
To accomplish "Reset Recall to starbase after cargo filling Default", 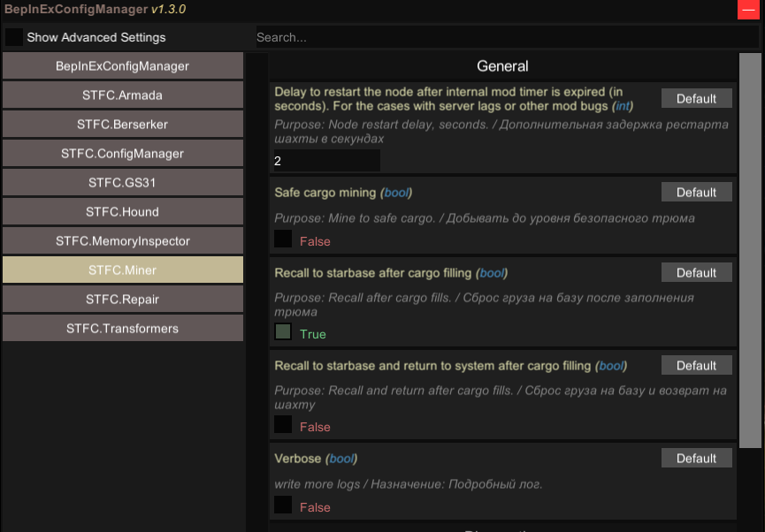I will [697, 272].
